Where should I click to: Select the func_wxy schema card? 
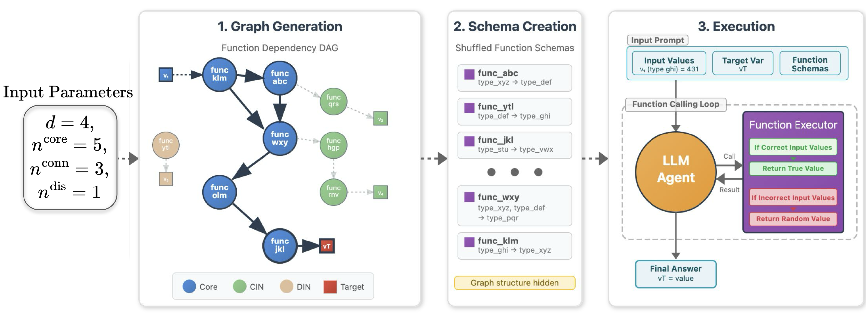(x=514, y=206)
